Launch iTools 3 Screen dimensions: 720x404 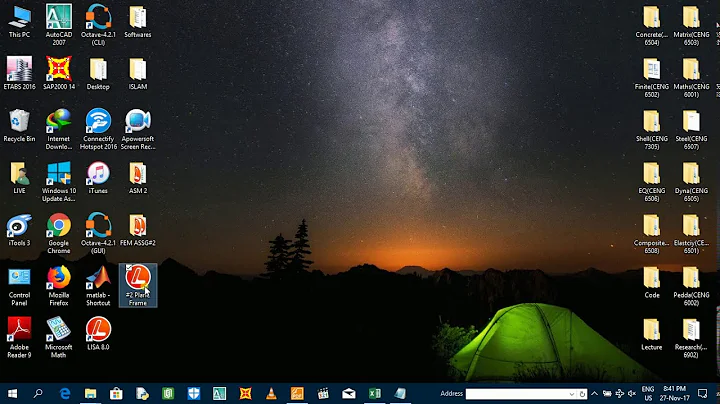point(19,230)
